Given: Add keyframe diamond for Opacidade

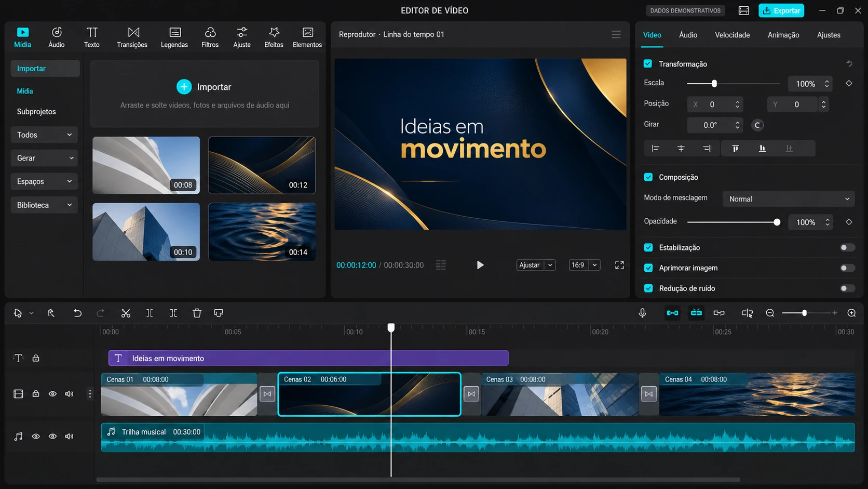Looking at the screenshot, I should coord(849,222).
